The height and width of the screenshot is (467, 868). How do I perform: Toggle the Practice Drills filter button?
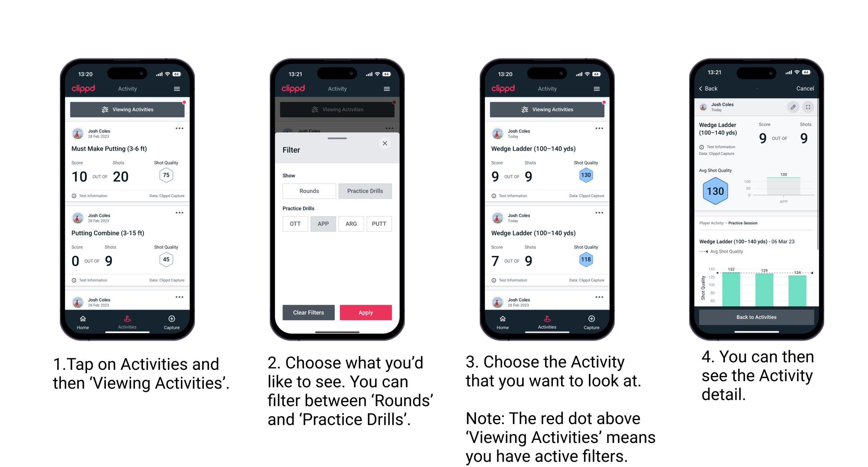tap(366, 190)
